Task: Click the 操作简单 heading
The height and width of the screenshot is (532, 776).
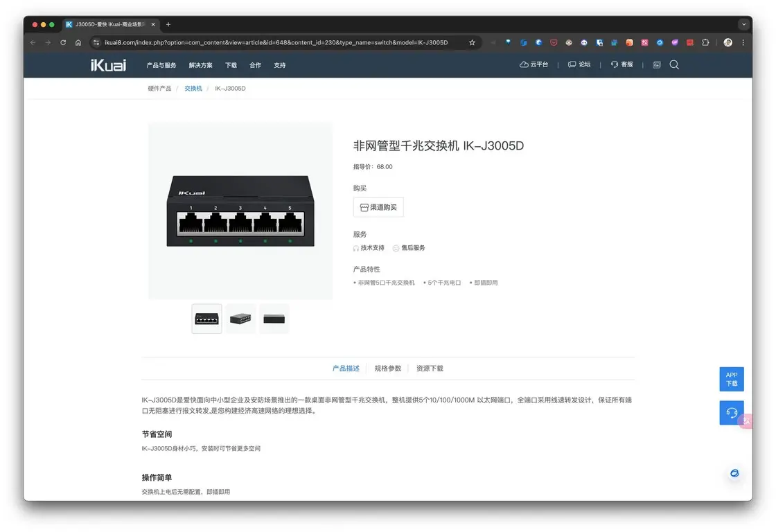Action: (157, 477)
